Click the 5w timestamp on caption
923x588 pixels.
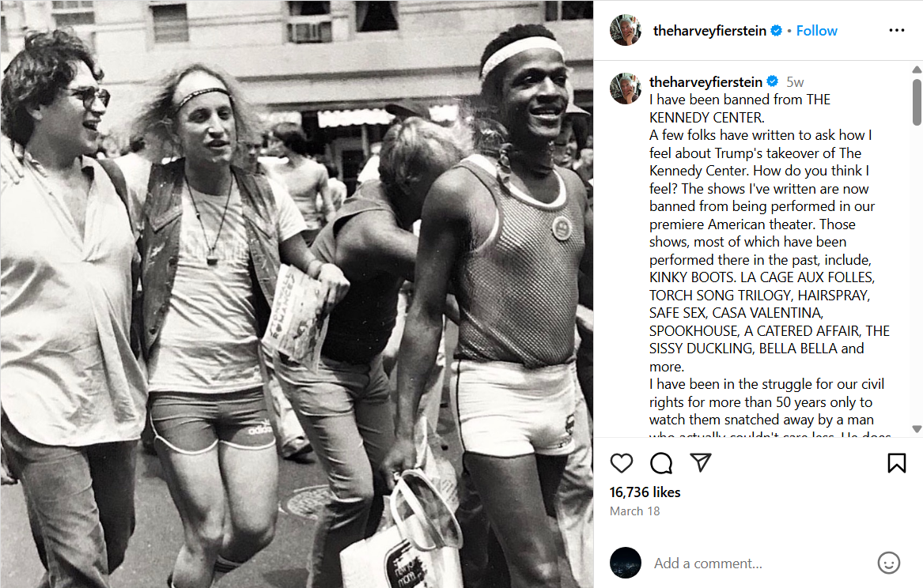pyautogui.click(x=795, y=81)
